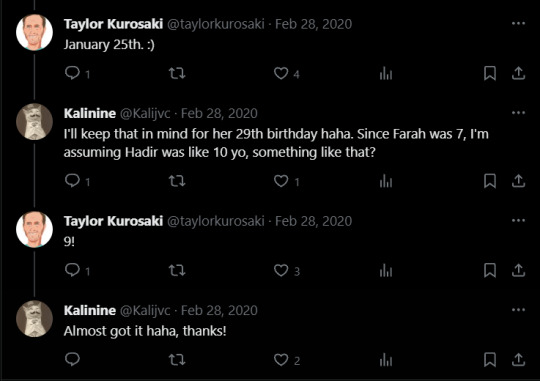Click Kalinine's avatar on the last tweet
The height and width of the screenshot is (381, 540).
[34, 319]
